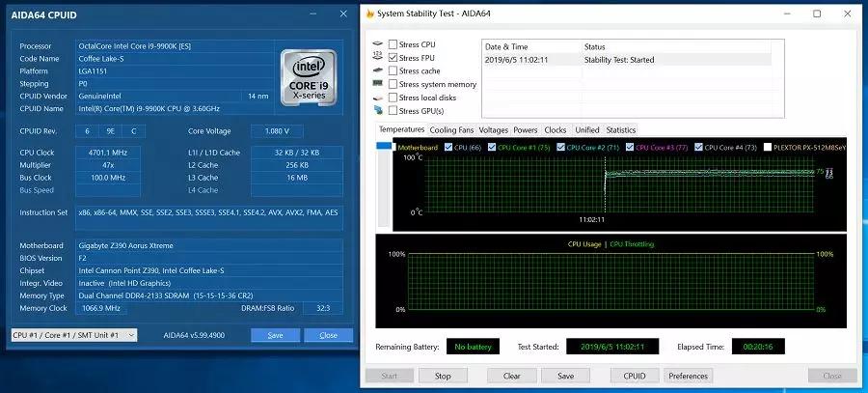Check the PLEXTOR PX-512M8SeY graph checkbox
Screen dimensions: 868x393
(768, 147)
